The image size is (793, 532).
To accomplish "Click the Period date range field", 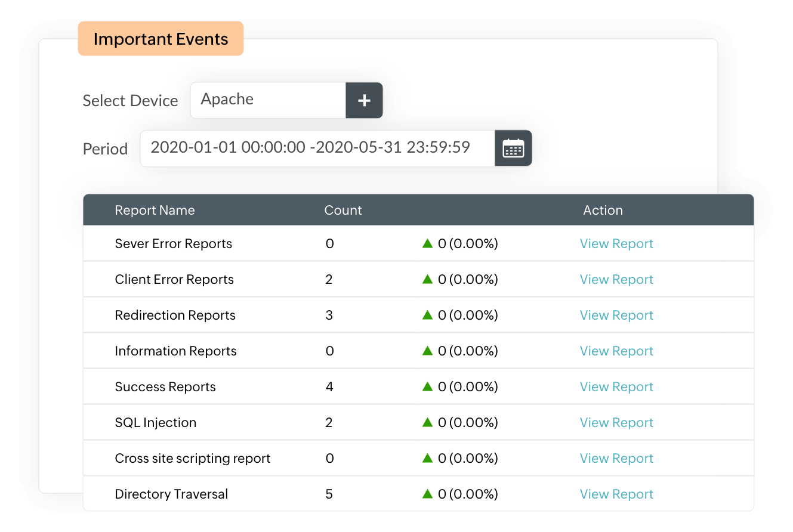I will click(x=317, y=148).
